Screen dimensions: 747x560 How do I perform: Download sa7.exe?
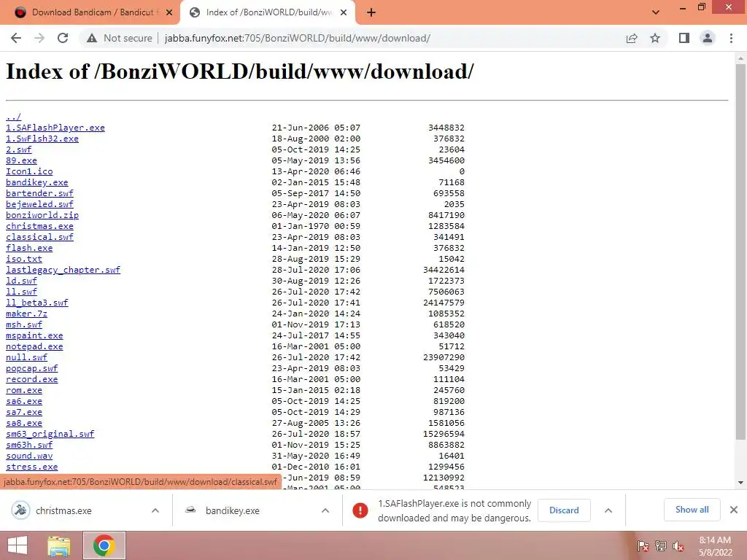click(x=24, y=413)
